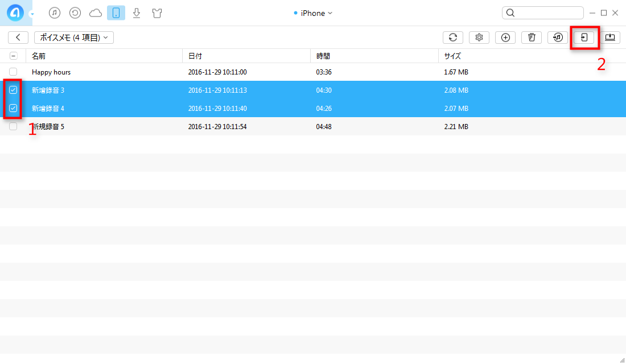Check the 新規録音 5 checkbox
Viewport: 626px width, 364px height.
pos(13,126)
